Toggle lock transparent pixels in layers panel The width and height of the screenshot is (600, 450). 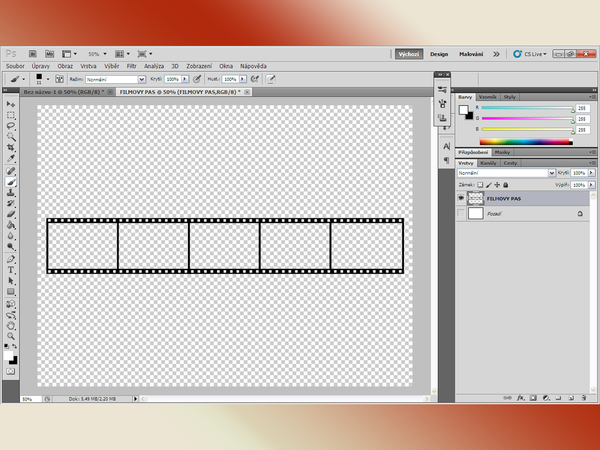480,185
